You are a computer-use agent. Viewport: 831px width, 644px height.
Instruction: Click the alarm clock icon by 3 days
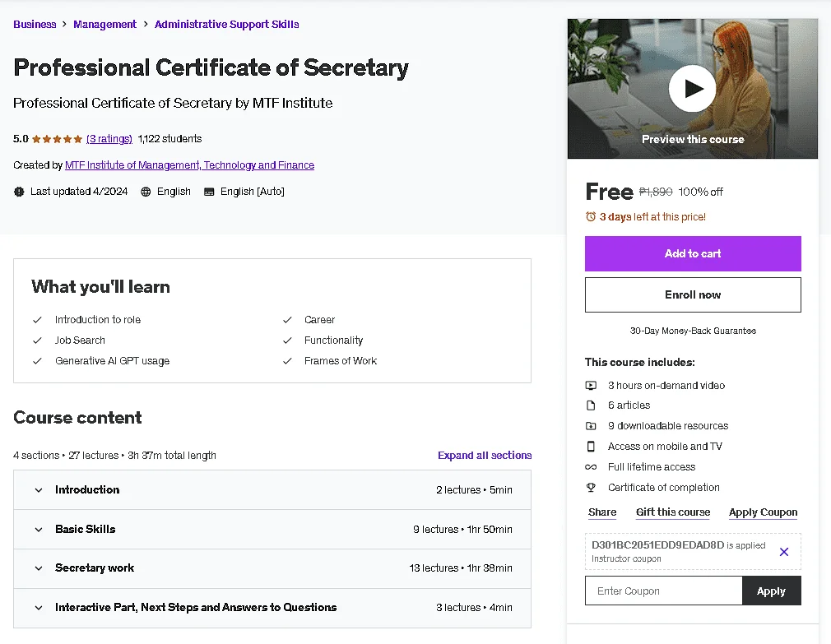pos(591,216)
